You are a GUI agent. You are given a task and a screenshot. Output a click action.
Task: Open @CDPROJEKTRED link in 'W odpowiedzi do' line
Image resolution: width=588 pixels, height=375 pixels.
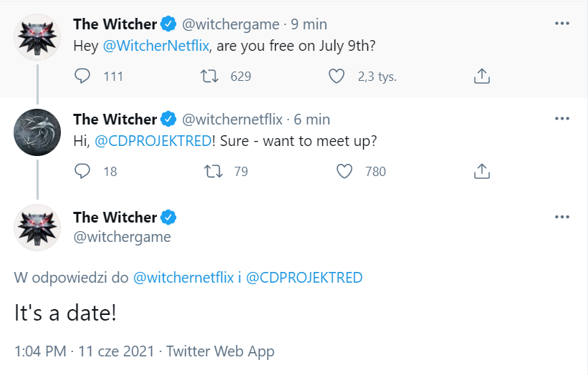click(304, 278)
